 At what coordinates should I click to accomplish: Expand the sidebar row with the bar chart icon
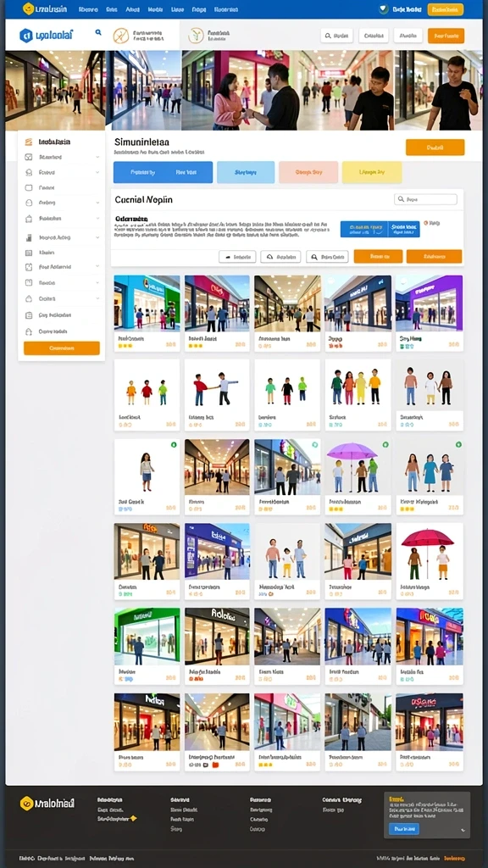(61, 237)
